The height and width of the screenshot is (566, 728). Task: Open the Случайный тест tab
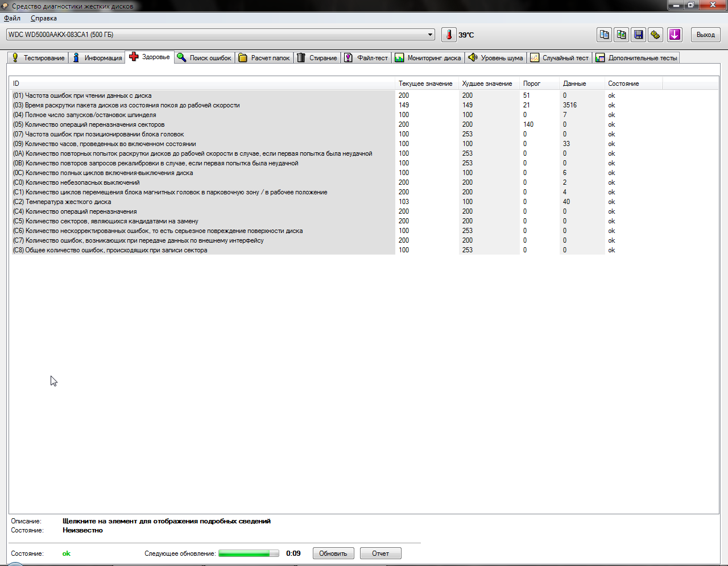coord(560,58)
